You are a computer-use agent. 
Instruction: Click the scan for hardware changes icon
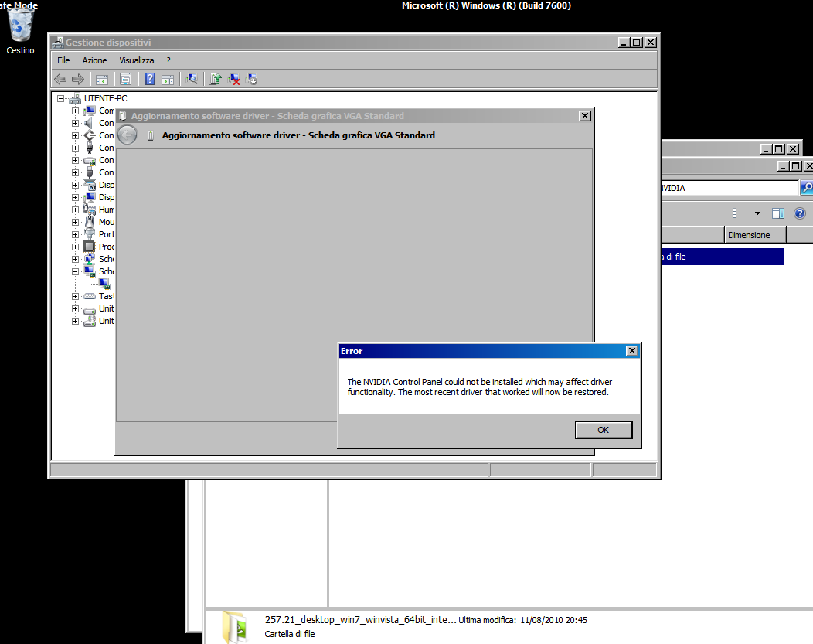[x=192, y=79]
